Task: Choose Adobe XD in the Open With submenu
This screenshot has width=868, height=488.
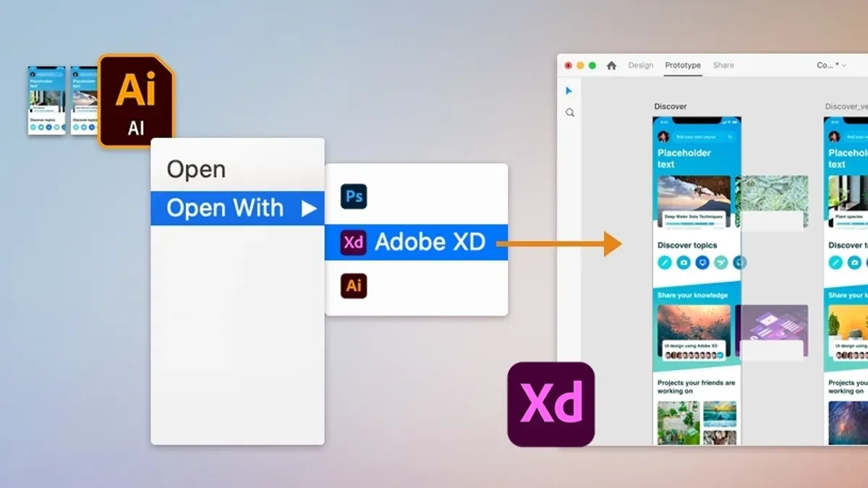Action: click(x=416, y=242)
